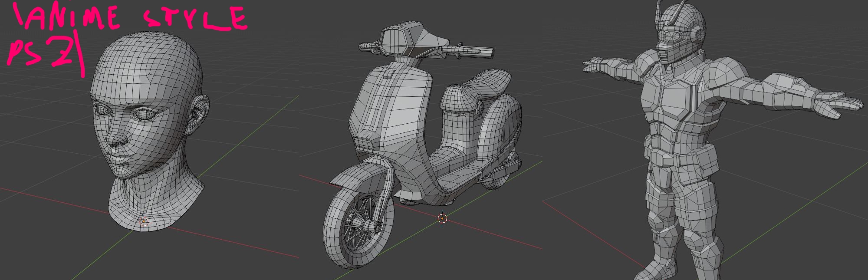Click the nose on the head model

117,135
